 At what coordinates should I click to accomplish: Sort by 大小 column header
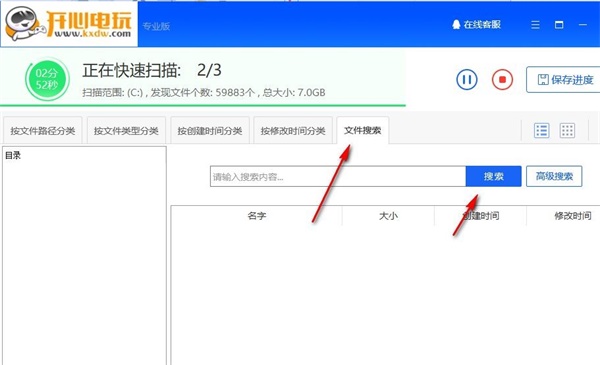coord(388,216)
